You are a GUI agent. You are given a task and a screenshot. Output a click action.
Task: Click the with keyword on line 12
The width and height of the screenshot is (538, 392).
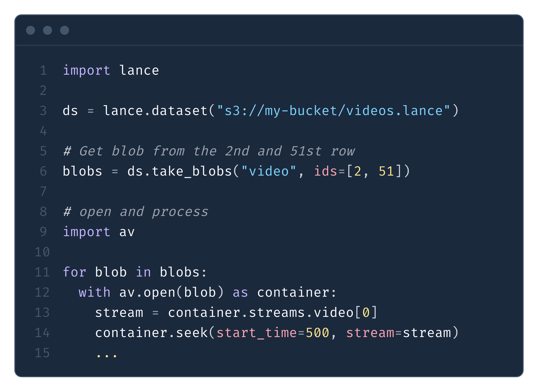click(x=94, y=292)
